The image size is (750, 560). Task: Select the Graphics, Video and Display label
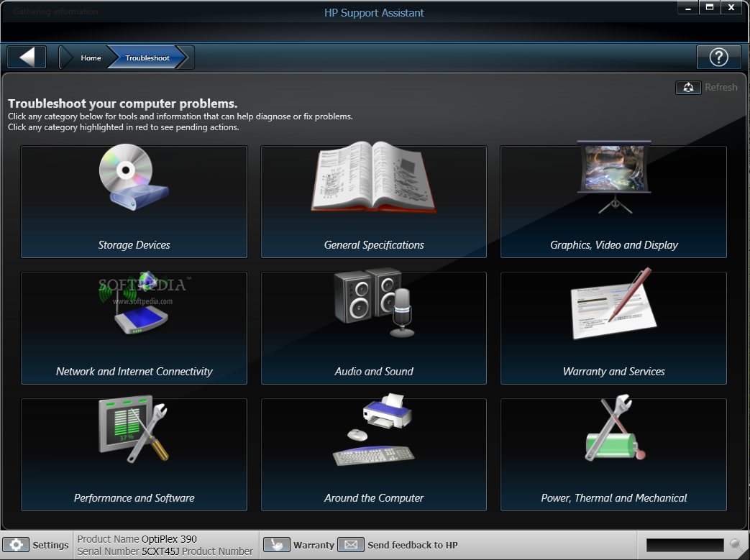coord(614,245)
